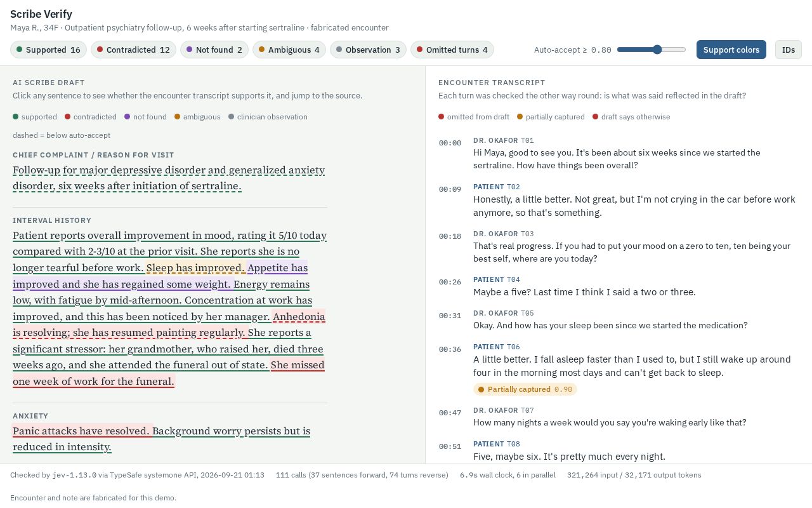
Task: Toggle the Observation 3 filter chip
Action: pos(368,50)
